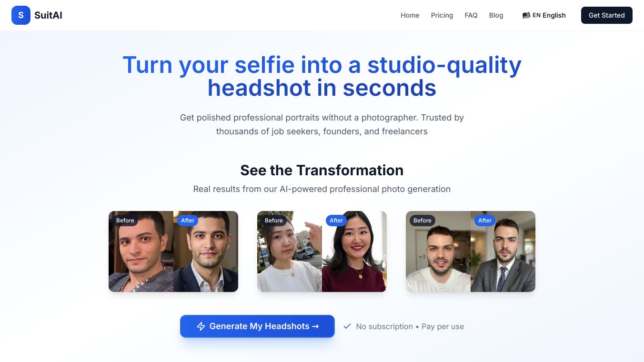Click the checkmark icon before No subscription
Screen dimensions: 644x362
click(347, 326)
